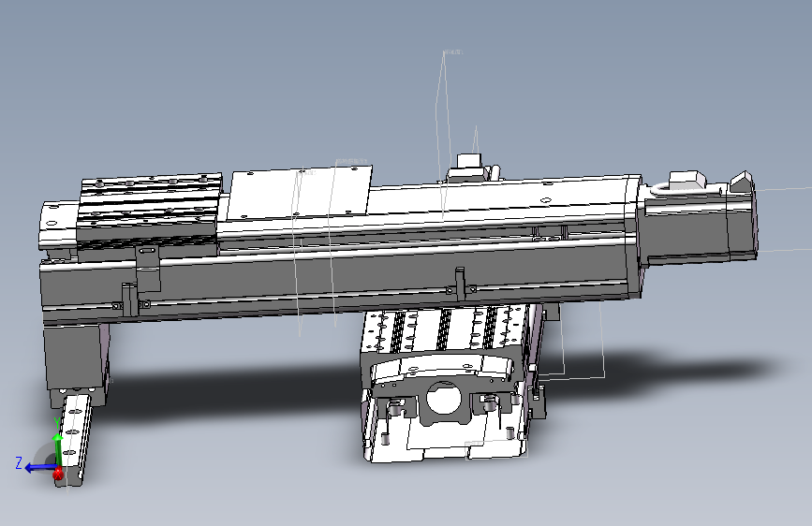Viewport: 812px width, 526px height.
Task: Select the large round bore in the lower slide block
Action: coord(443,398)
